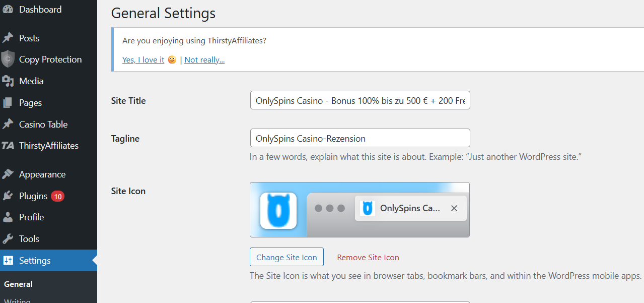
Task: Open the Casino Table menu item
Action: pyautogui.click(x=43, y=125)
